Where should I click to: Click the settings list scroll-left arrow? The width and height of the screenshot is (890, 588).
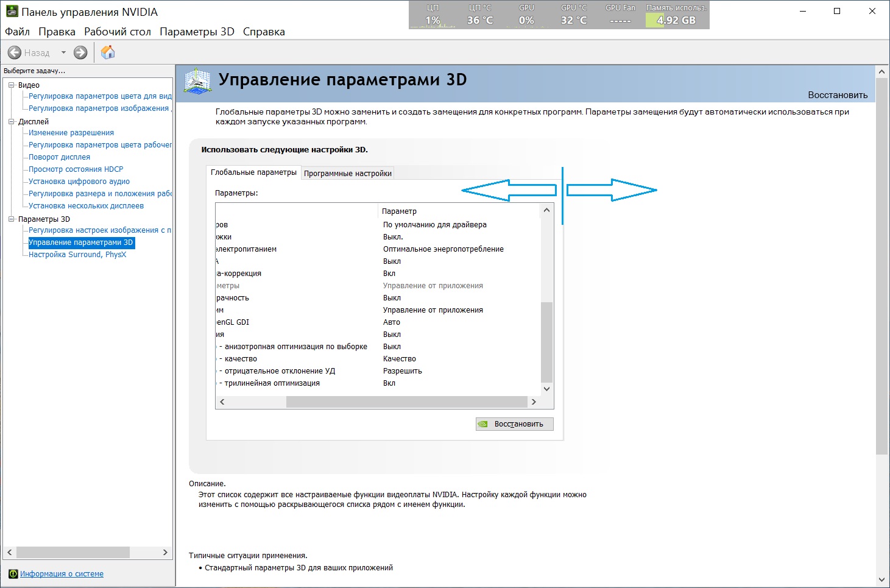(x=222, y=402)
